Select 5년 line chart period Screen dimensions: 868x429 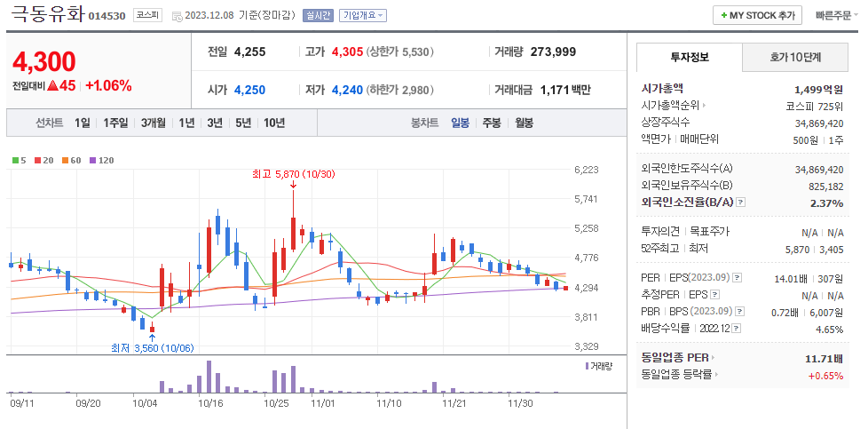[243, 123]
